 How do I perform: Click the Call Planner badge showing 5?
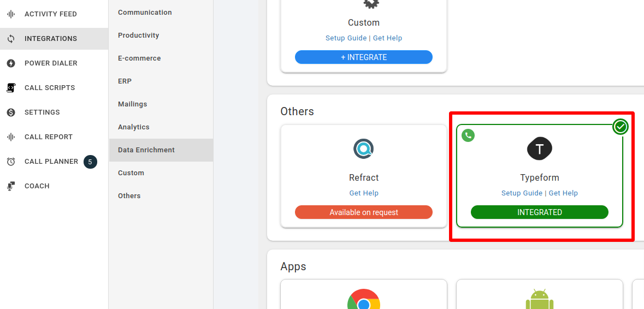point(90,162)
